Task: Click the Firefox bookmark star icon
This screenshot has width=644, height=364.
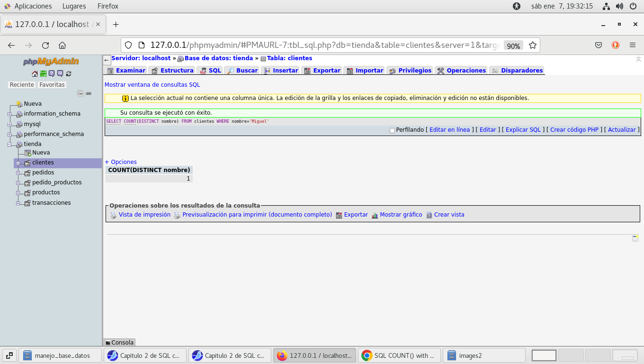Action: pos(533,45)
